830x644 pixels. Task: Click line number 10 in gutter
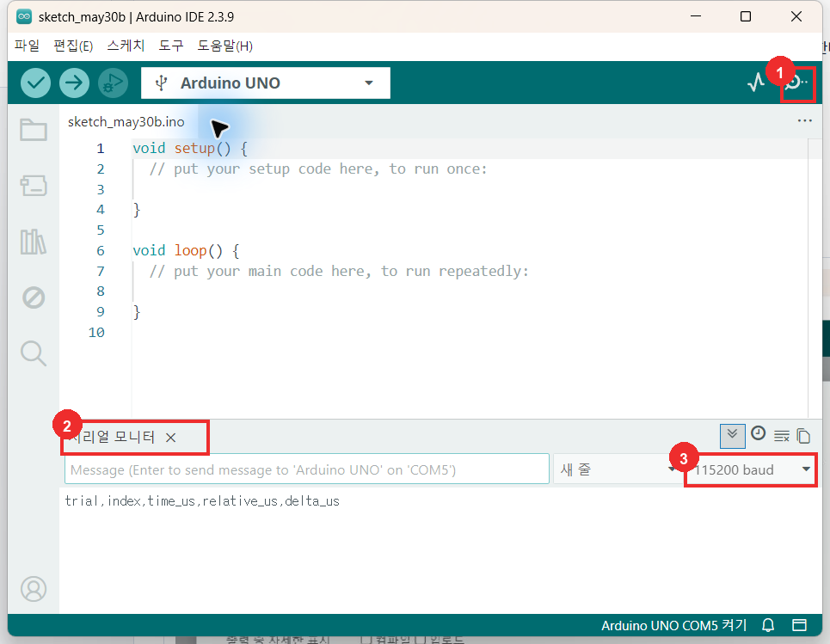[x=96, y=333]
